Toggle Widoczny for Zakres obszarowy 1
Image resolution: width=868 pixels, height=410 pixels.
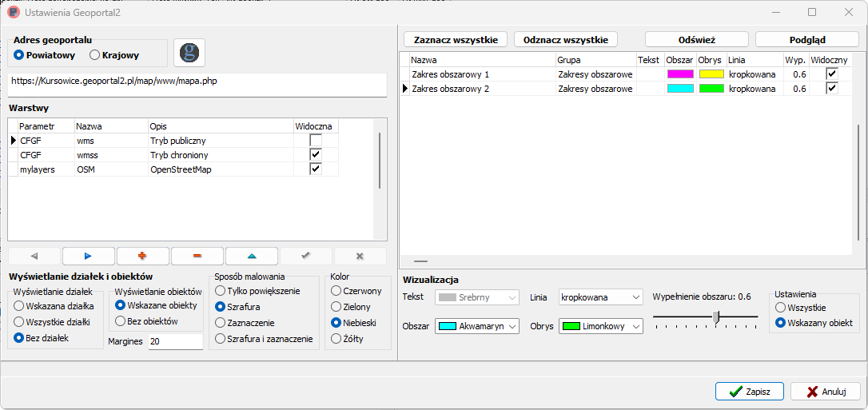(831, 74)
